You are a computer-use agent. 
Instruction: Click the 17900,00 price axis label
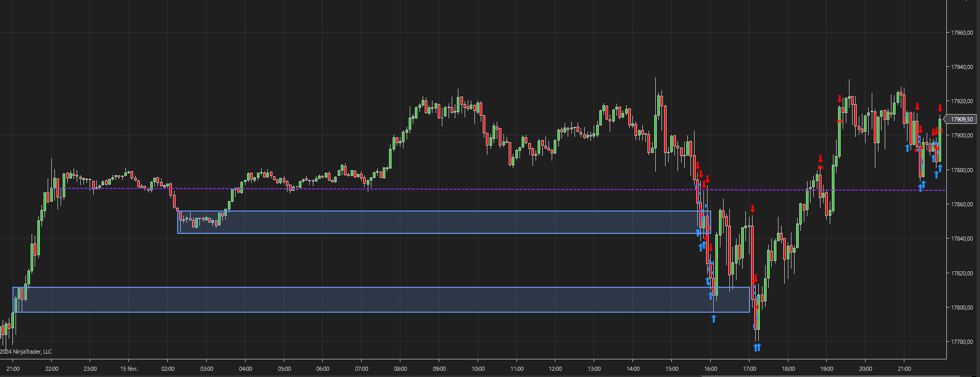[x=962, y=135]
